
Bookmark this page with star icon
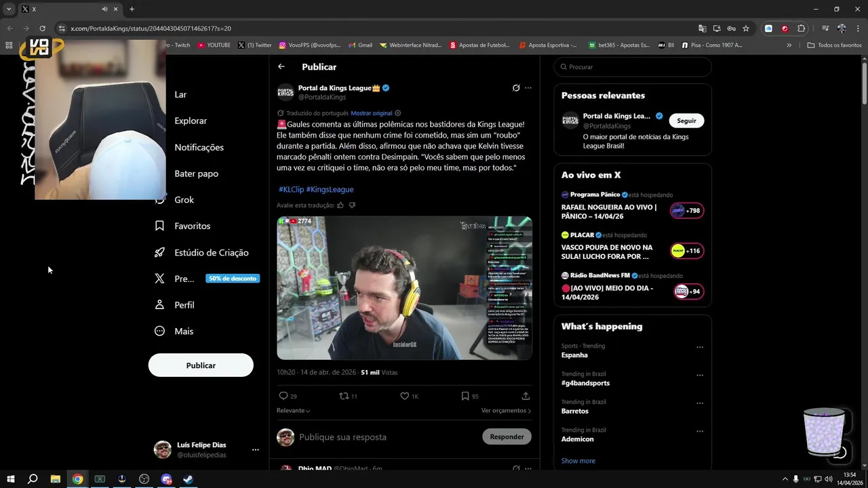tap(746, 28)
